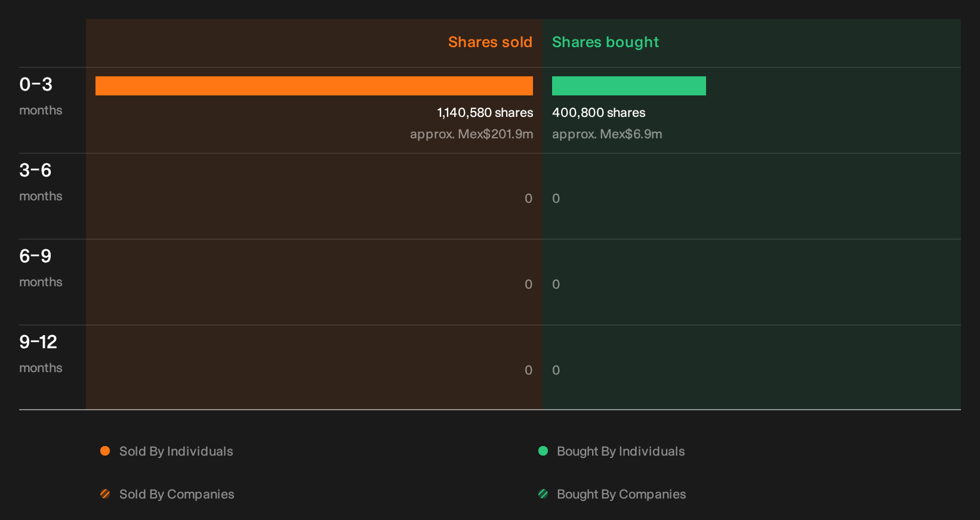Click the striped Sold By Companies legend icon
The height and width of the screenshot is (520, 980).
tap(105, 494)
